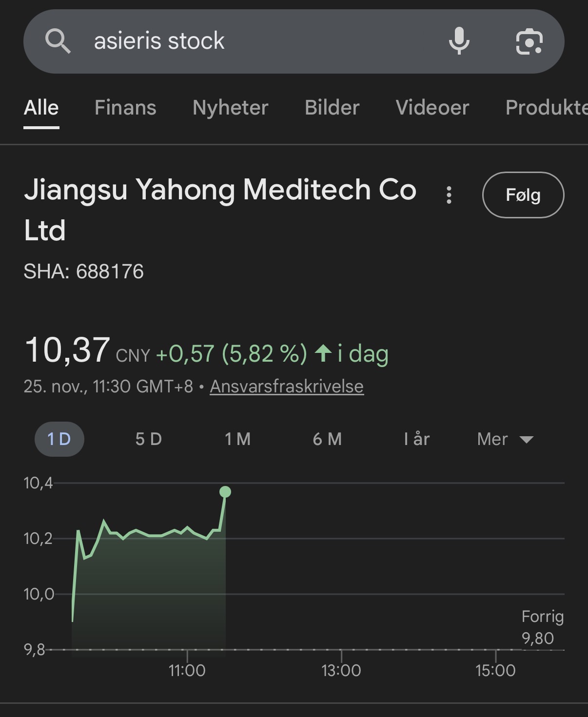The height and width of the screenshot is (717, 588).
Task: Switch to the Finans tab
Action: point(125,108)
